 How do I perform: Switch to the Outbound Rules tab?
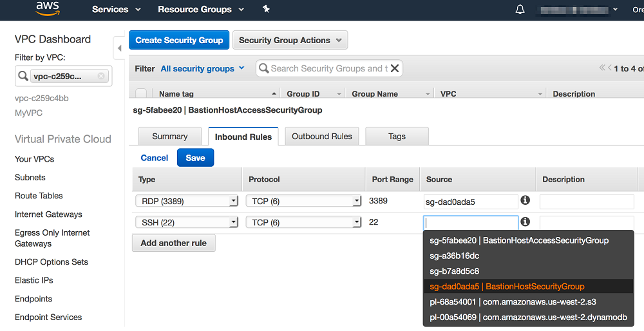[x=321, y=137]
